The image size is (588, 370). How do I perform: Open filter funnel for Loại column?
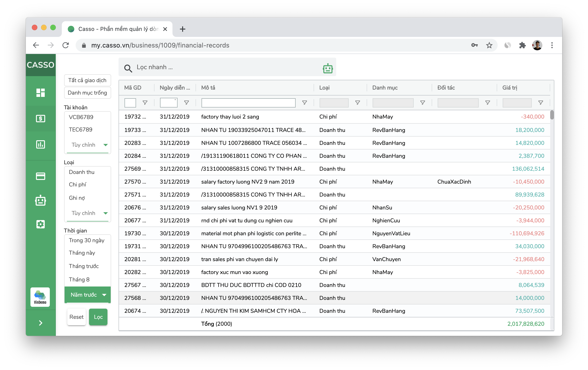357,103
